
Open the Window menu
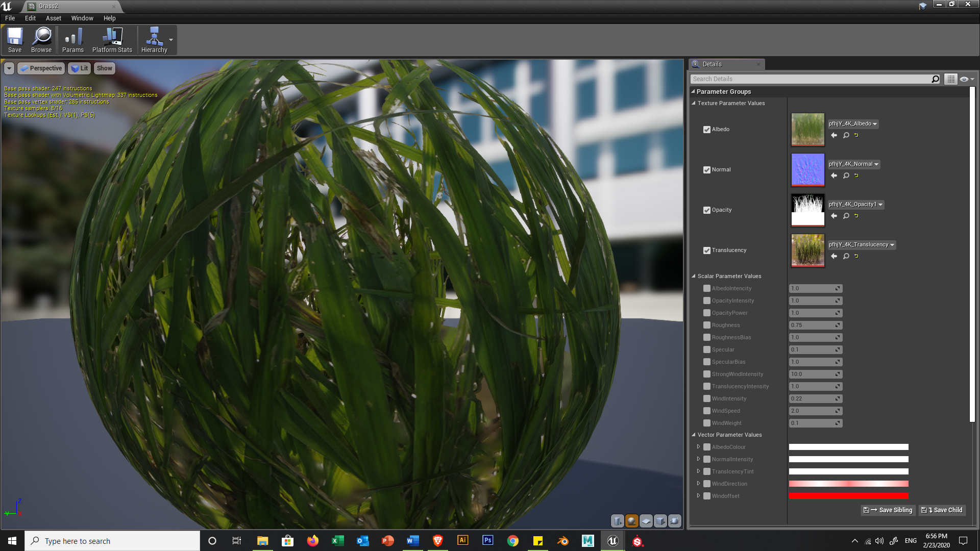tap(82, 18)
